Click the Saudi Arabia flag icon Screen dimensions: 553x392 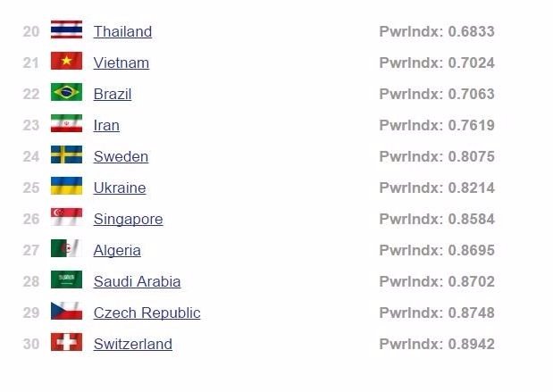(x=66, y=280)
